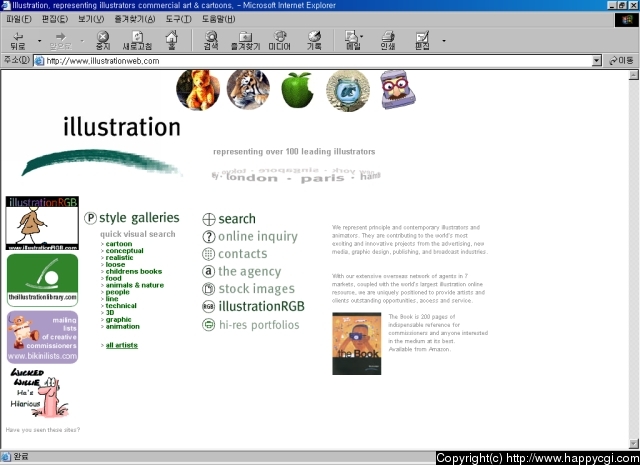640x465 pixels.
Task: Click the grid circle icon beside contacts
Action: 209,254
